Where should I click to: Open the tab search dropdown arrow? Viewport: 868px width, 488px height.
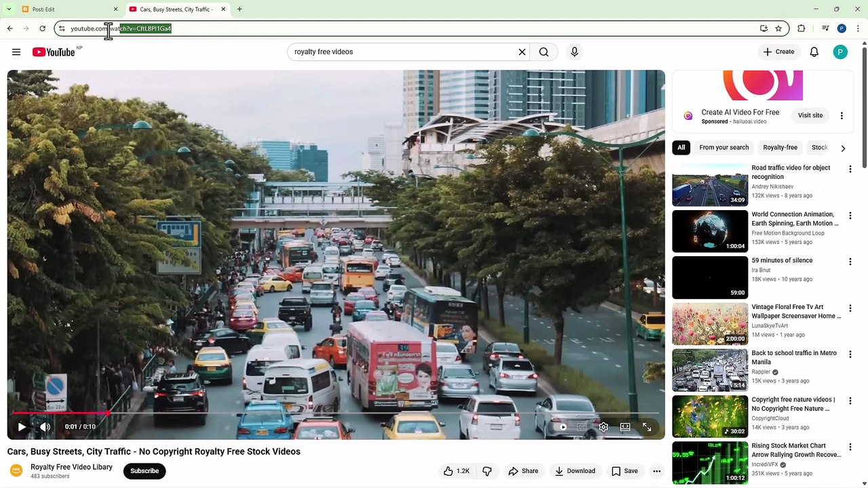click(x=9, y=9)
